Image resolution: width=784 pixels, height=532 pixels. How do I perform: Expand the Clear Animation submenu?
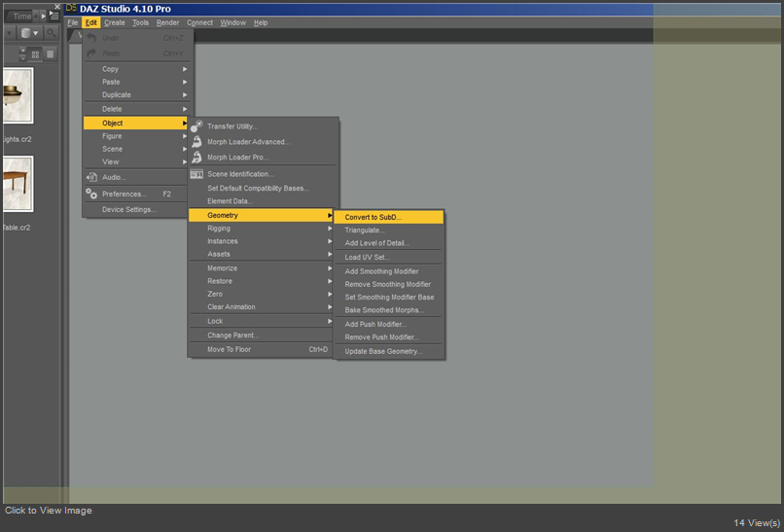(261, 307)
